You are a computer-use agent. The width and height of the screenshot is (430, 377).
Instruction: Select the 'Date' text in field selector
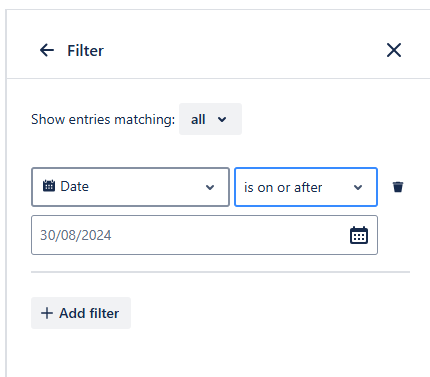click(75, 186)
